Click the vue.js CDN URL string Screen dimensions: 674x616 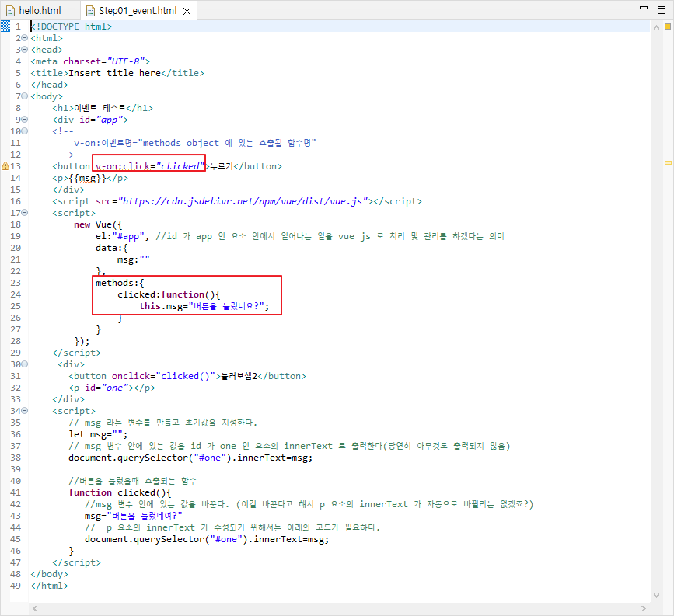pos(243,201)
